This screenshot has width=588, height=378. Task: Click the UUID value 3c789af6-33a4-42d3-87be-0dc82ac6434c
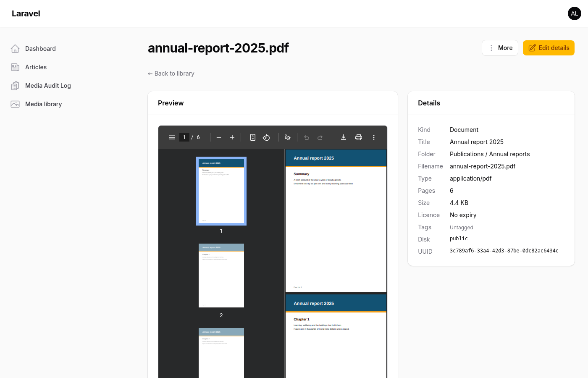504,251
